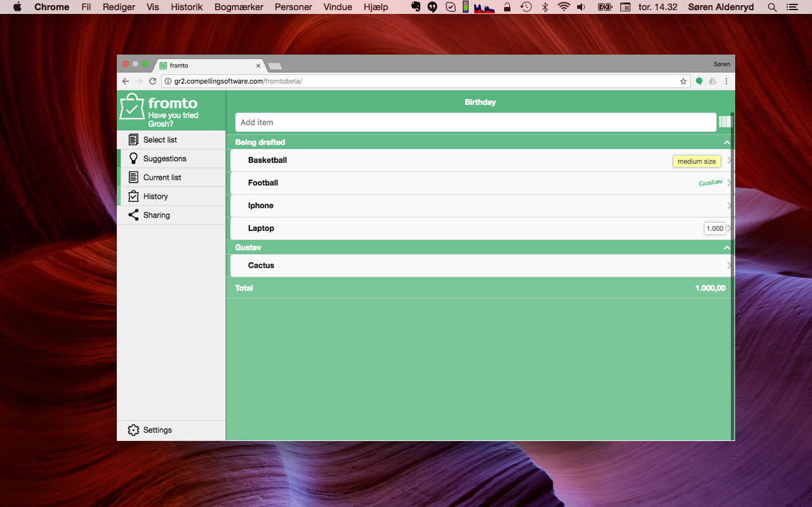Open Settings at sidebar bottom
Image resolution: width=812 pixels, height=507 pixels.
(171, 430)
